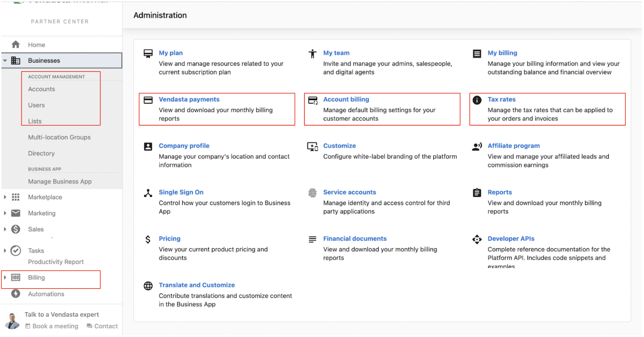
Task: Click the Affiliate program voice icon
Action: (477, 146)
